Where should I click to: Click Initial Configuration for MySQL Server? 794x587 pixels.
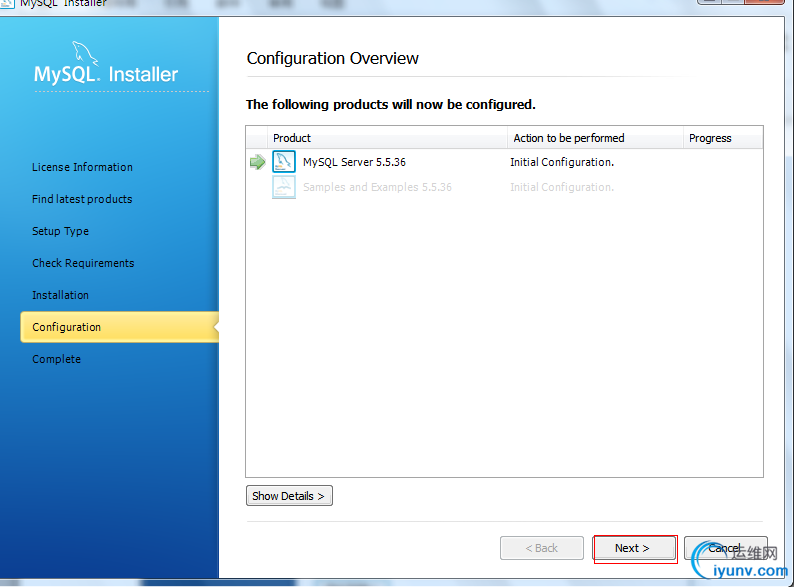pyautogui.click(x=562, y=162)
